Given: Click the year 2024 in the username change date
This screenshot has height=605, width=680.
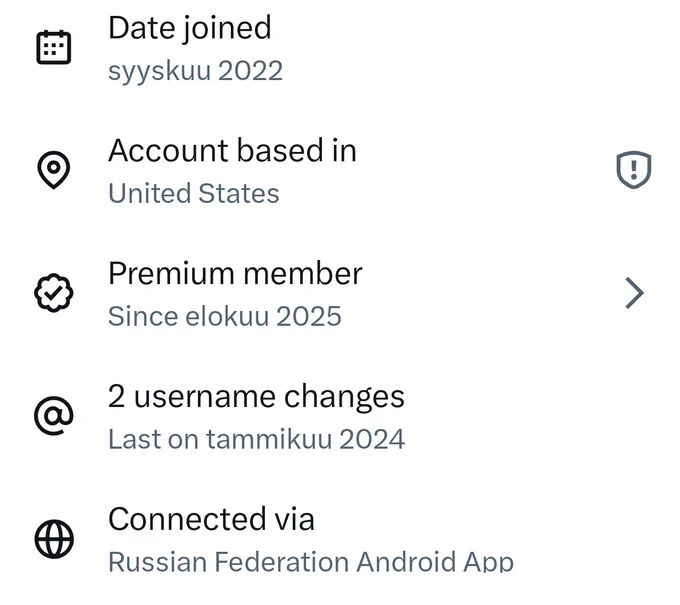Looking at the screenshot, I should (x=372, y=439).
